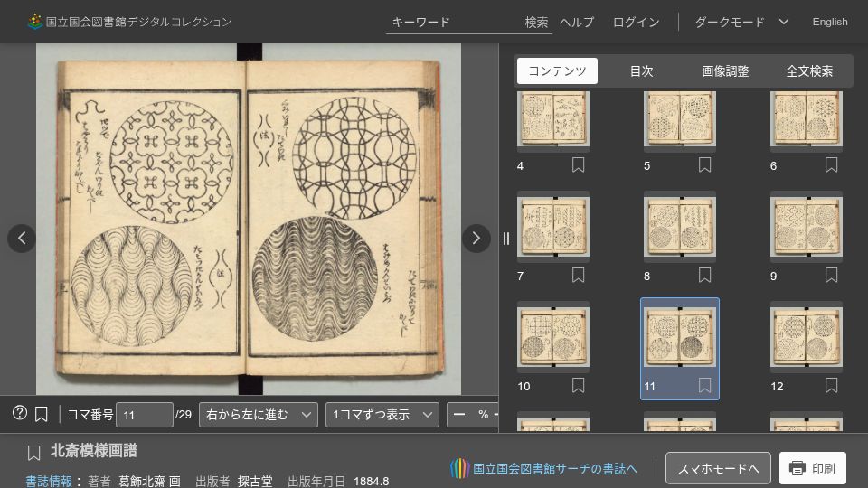Select thumbnail frame 7

click(553, 226)
